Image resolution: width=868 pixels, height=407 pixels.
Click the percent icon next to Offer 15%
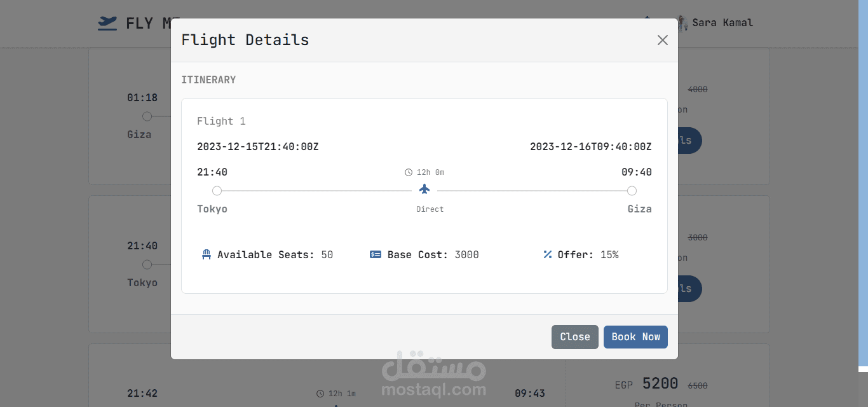coord(547,254)
